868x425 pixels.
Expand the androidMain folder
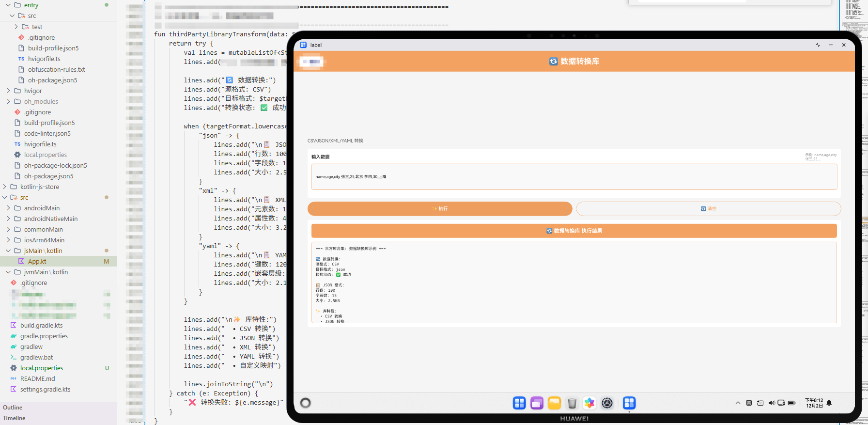(x=8, y=208)
